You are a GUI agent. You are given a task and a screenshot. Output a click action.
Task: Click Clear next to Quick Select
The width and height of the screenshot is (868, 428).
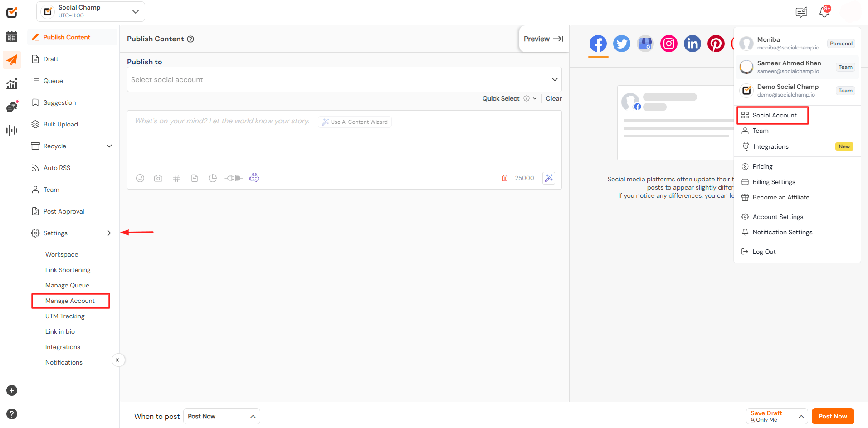pyautogui.click(x=554, y=98)
